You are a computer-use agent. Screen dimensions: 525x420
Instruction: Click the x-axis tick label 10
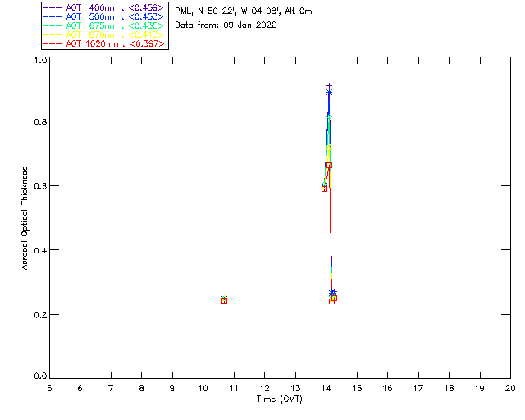pos(203,388)
